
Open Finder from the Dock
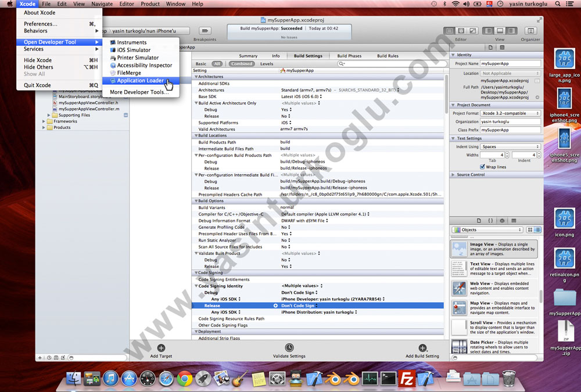(73, 378)
